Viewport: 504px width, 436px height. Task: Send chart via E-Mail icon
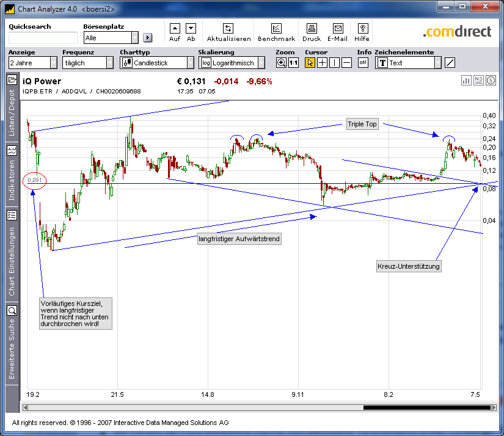337,29
